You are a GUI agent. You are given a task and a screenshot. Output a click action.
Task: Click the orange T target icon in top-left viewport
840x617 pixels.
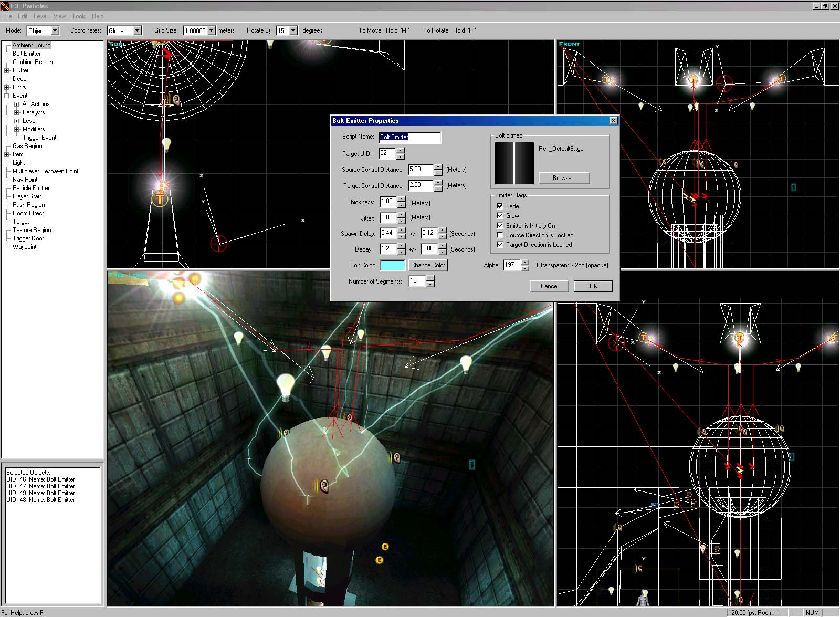160,198
